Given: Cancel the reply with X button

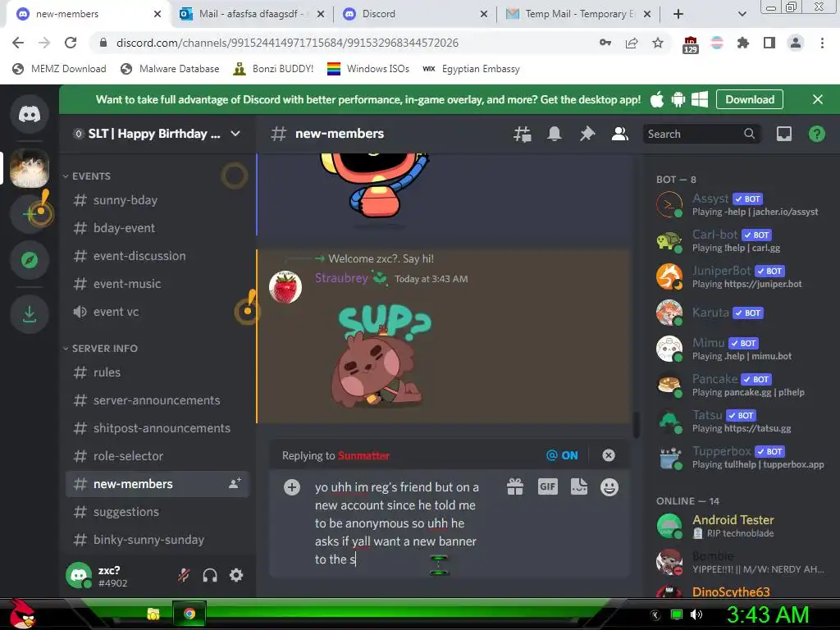Looking at the screenshot, I should click(609, 455).
